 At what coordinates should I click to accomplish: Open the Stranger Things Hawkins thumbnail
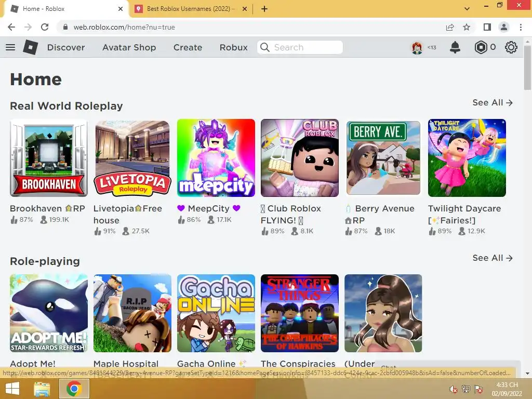pyautogui.click(x=300, y=313)
